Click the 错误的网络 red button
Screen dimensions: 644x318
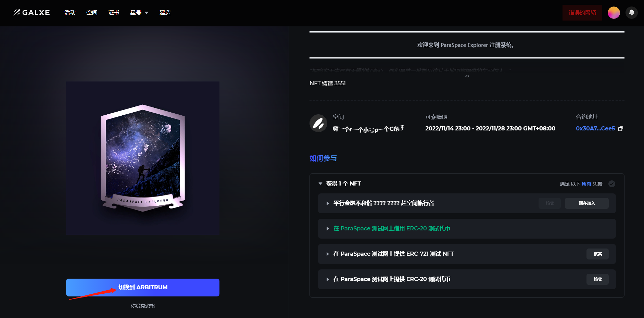582,13
